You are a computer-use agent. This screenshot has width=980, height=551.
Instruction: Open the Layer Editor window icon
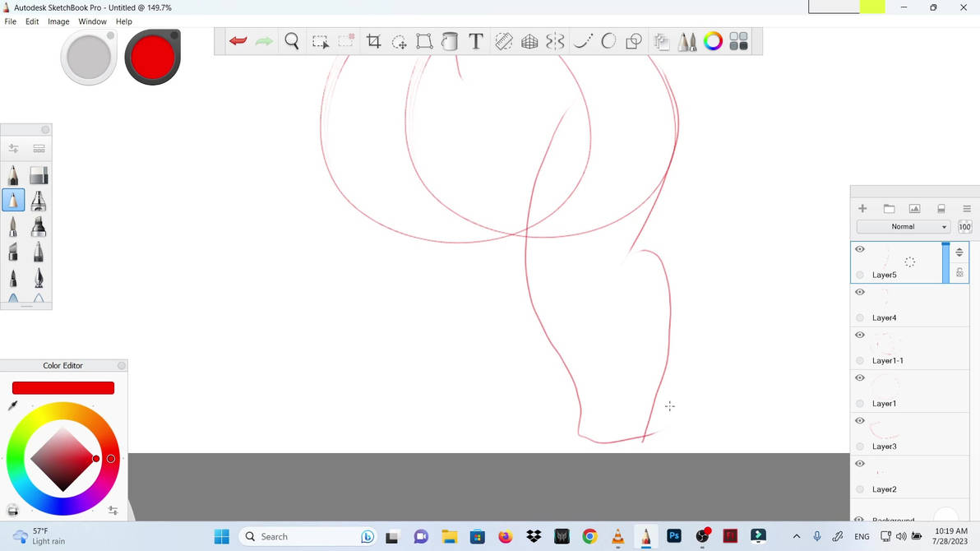661,41
